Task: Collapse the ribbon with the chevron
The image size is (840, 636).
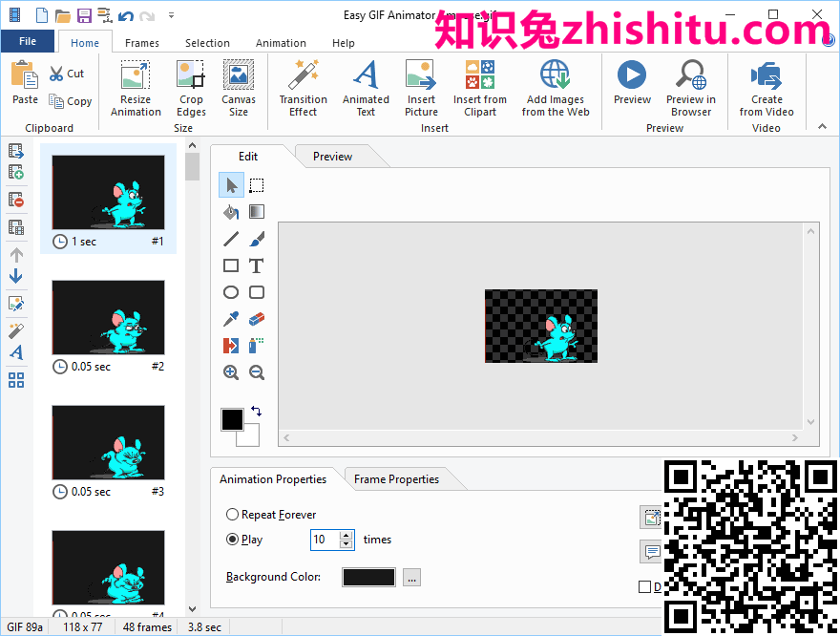Action: [822, 126]
